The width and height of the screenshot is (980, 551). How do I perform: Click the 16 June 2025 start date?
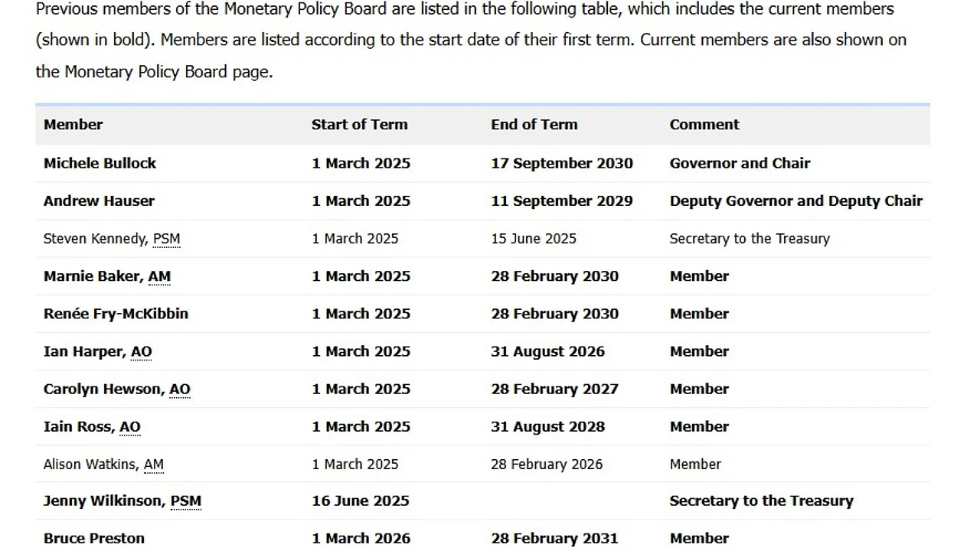(x=361, y=501)
